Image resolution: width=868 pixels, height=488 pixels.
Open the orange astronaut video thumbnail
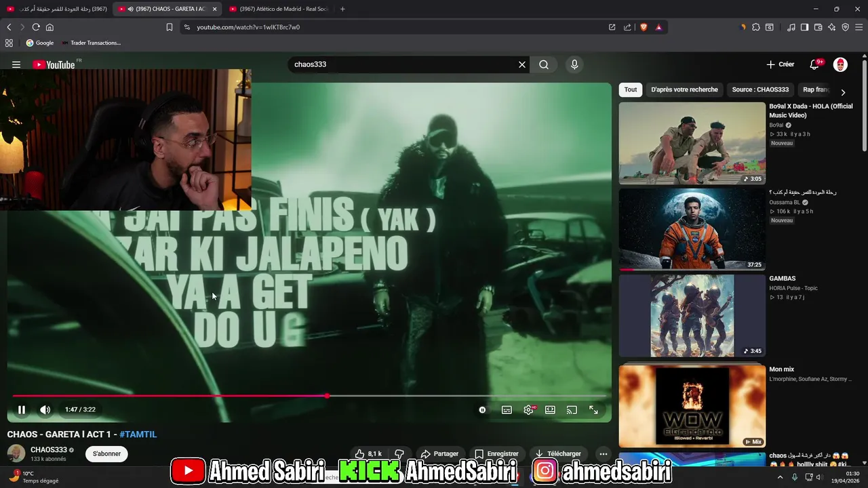pos(692,229)
